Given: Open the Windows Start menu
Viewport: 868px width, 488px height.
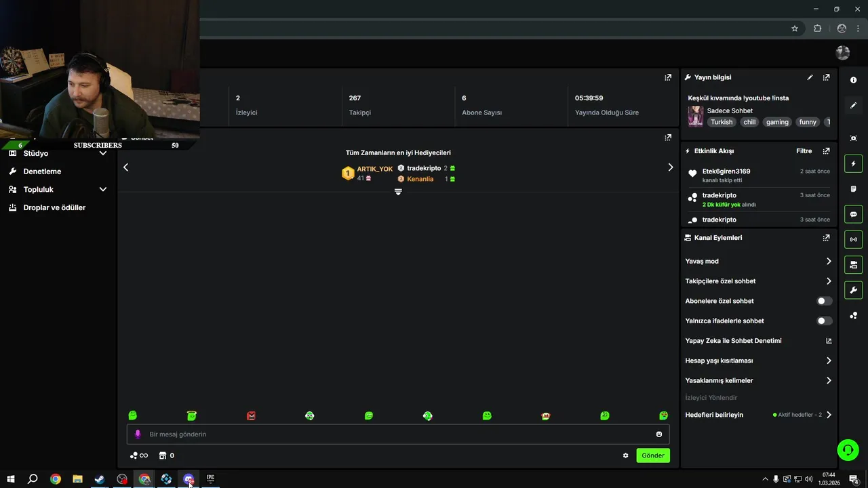Looking at the screenshot, I should point(10,479).
